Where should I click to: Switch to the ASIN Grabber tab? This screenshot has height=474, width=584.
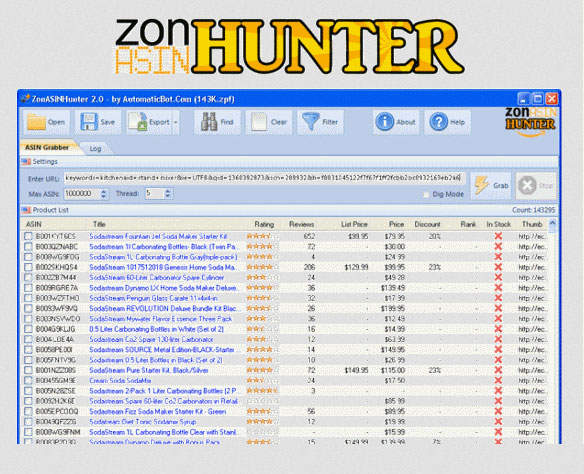tap(47, 147)
